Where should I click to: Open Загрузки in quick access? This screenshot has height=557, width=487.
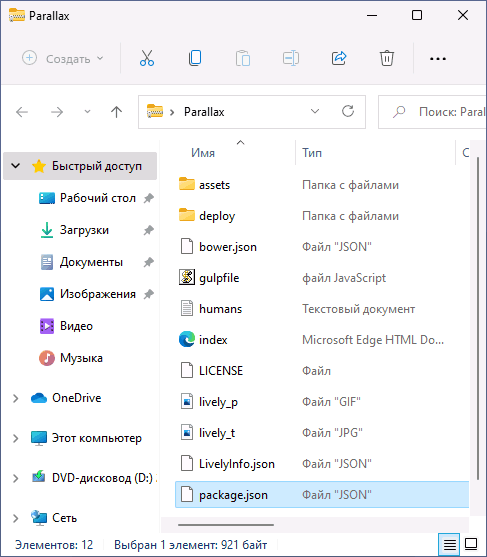(84, 230)
